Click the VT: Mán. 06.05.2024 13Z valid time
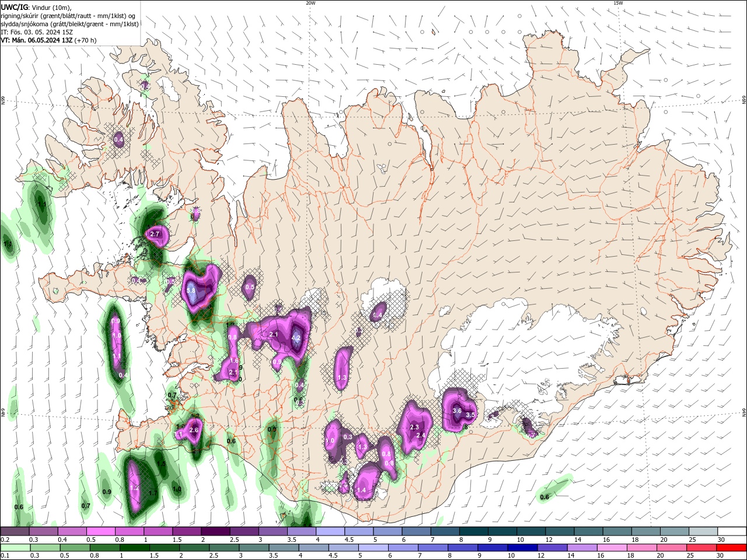Image resolution: width=747 pixels, height=560 pixels. tap(48, 40)
